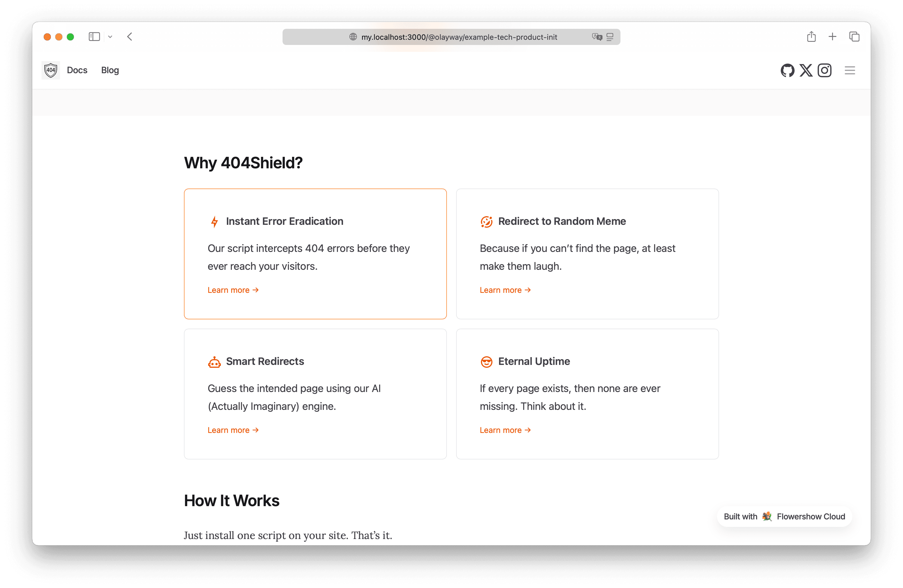Click Learn more under Instant Error Eradication
Viewport: 903px width, 588px height.
(x=233, y=290)
